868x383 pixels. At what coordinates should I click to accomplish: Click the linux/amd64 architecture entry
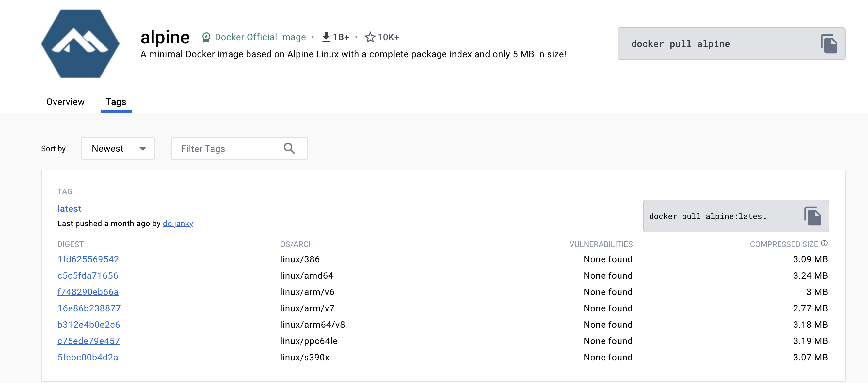(307, 275)
